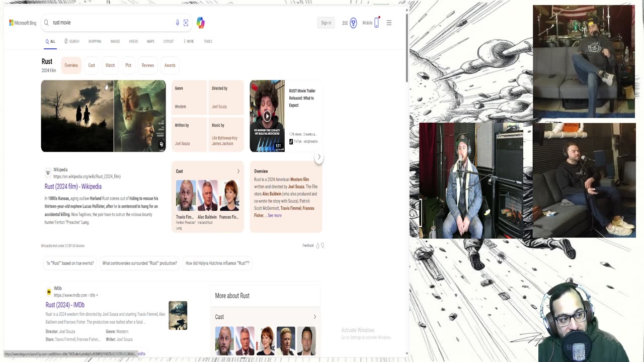Expand the Cast card chevron

coord(238,171)
